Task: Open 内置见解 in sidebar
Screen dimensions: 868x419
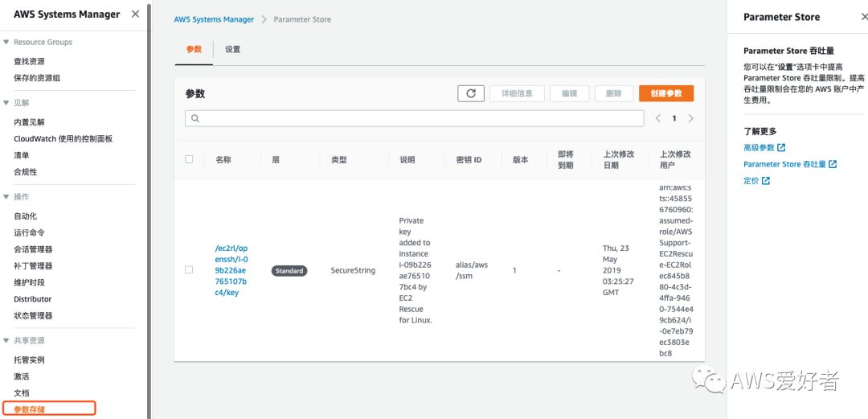Action: click(x=30, y=122)
